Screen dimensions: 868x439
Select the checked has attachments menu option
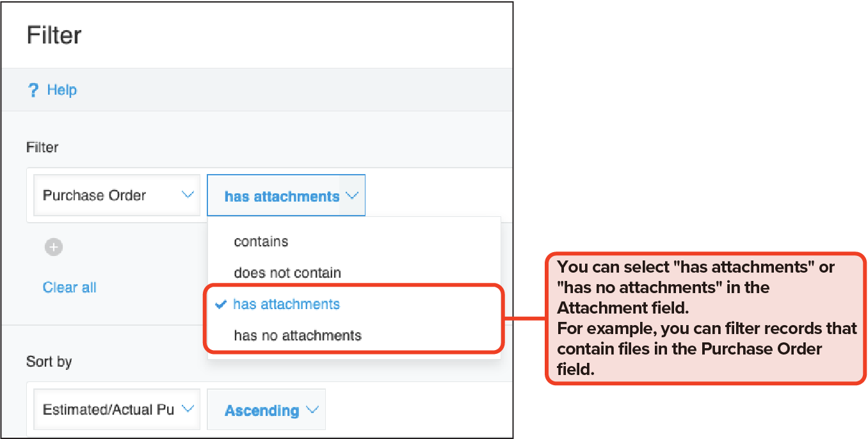(286, 304)
